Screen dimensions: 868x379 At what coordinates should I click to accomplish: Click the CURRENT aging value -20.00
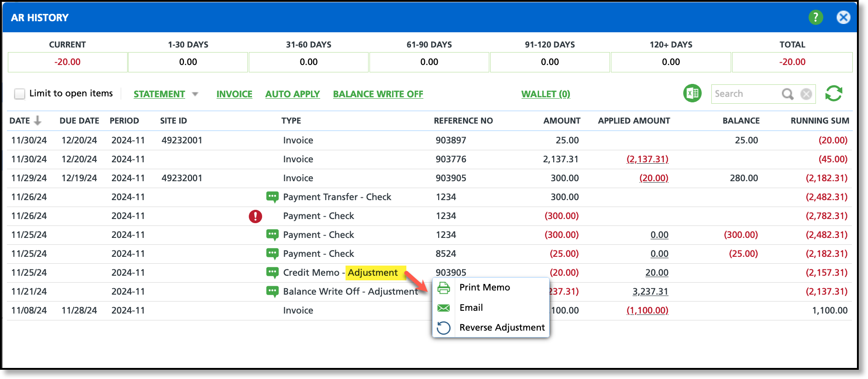tap(67, 62)
